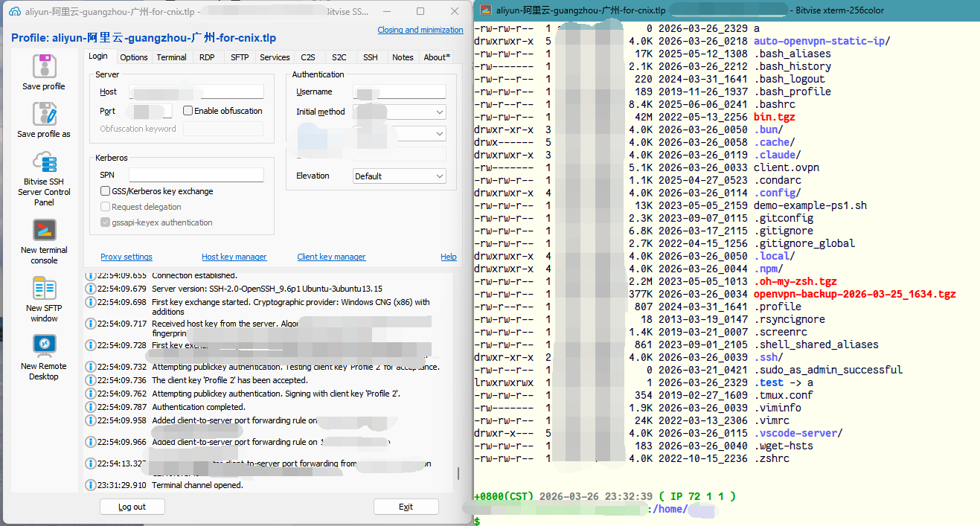
Task: Open the Terminal tab
Action: [172, 57]
